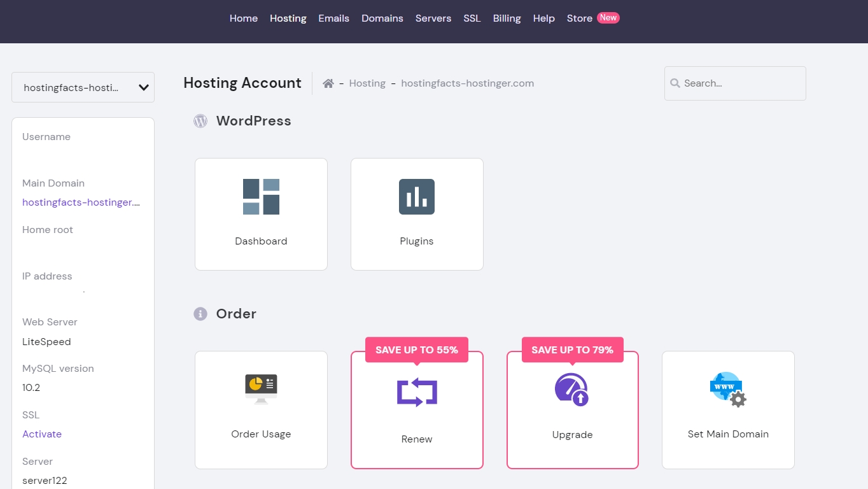Open the Store menu item
This screenshot has width=868, height=489.
tap(580, 18)
